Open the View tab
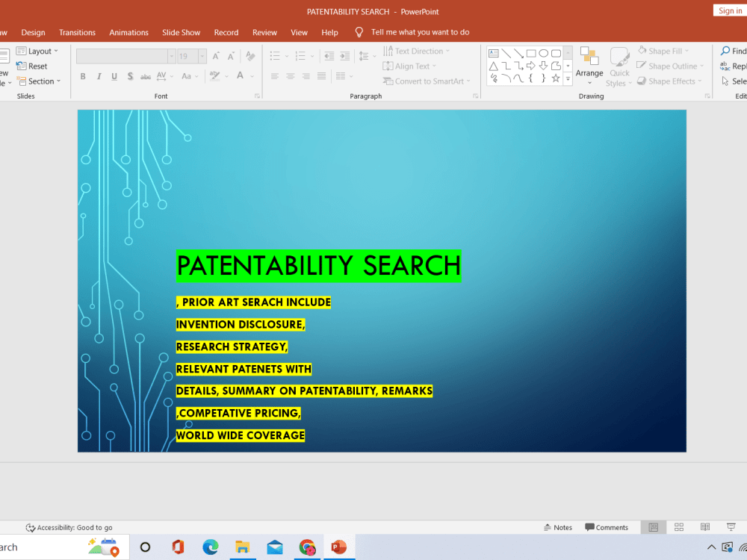 tap(300, 32)
